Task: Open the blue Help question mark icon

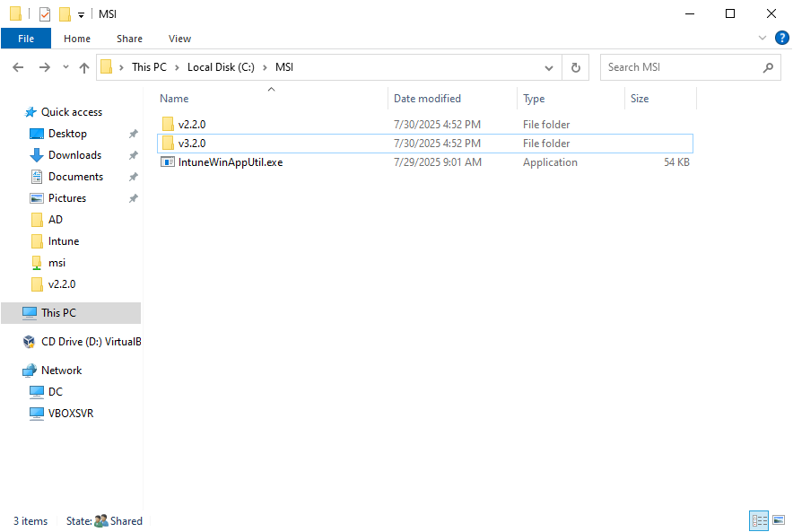Action: click(x=781, y=38)
